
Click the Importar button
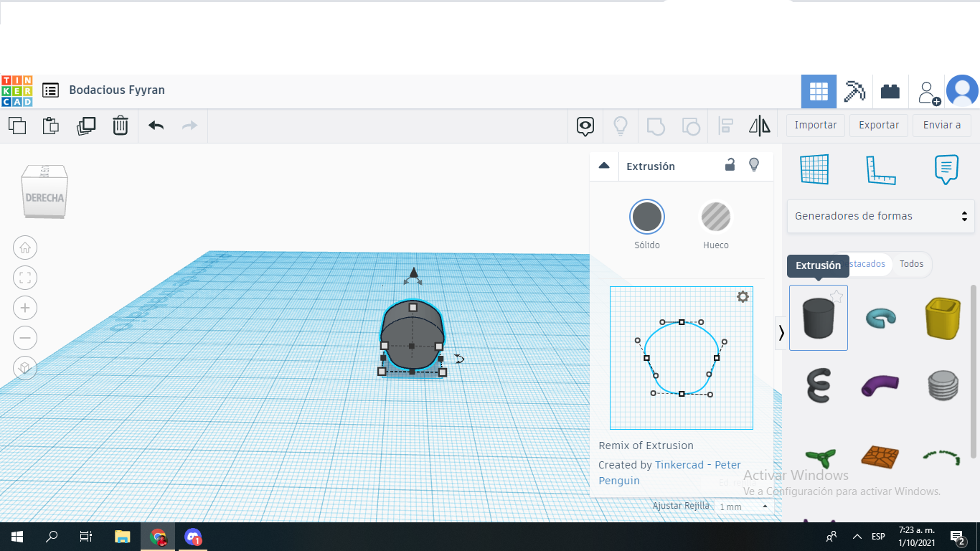816,125
